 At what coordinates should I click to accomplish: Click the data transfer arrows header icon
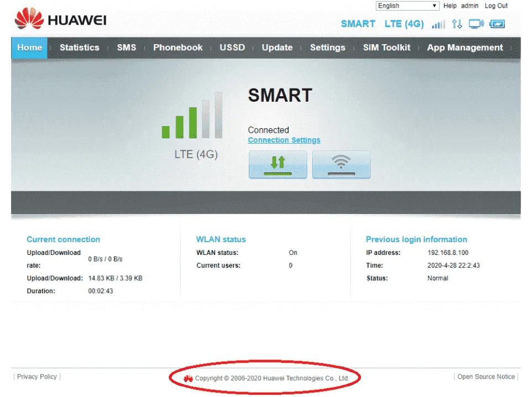tap(457, 24)
